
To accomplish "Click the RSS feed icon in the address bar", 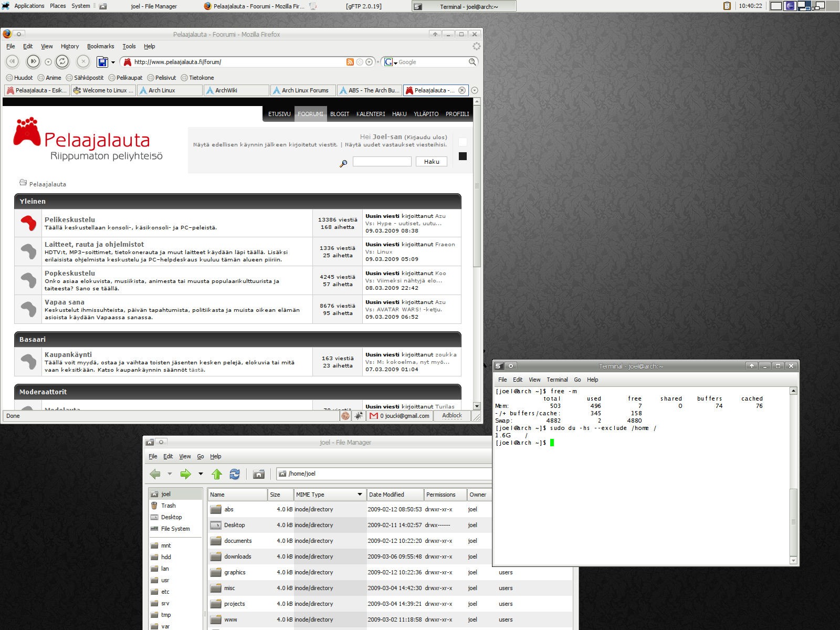I will tap(350, 62).
